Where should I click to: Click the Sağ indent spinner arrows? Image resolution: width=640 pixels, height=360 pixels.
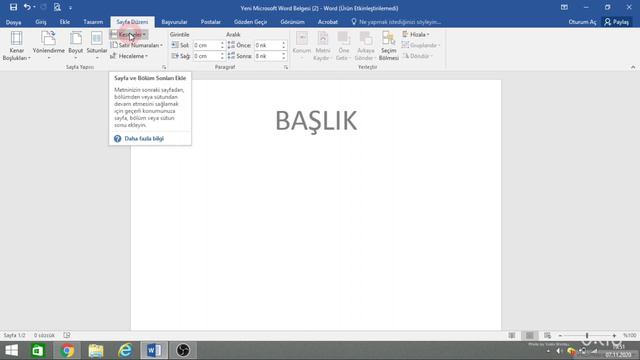[x=222, y=56]
